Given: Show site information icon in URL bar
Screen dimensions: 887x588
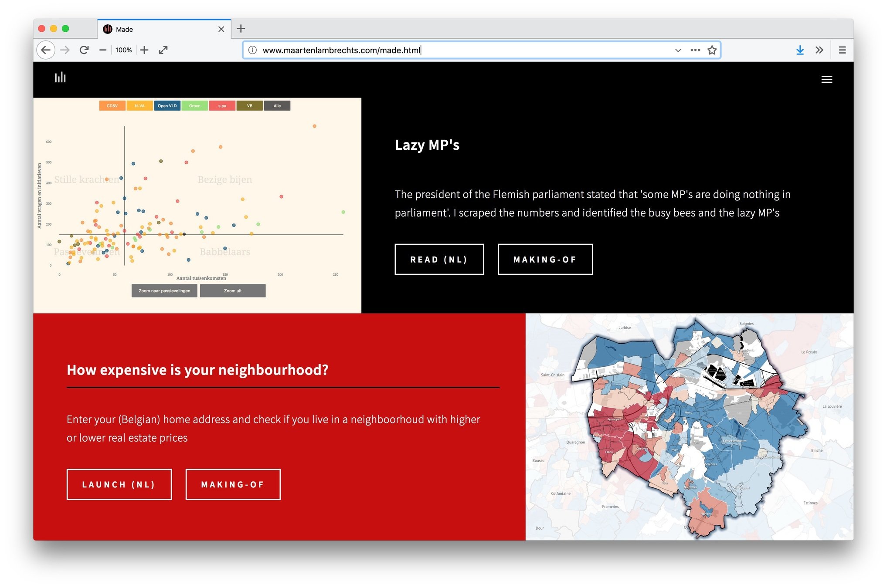Looking at the screenshot, I should 252,50.
